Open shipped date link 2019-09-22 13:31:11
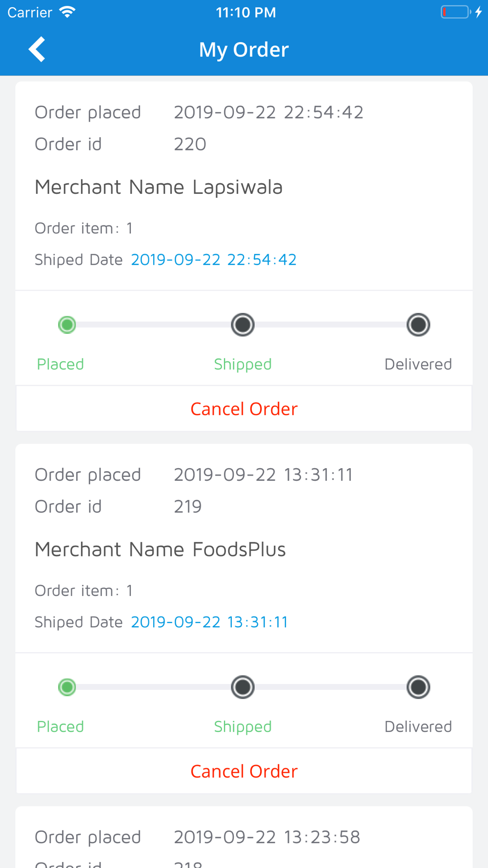This screenshot has height=868, width=488. tap(209, 622)
